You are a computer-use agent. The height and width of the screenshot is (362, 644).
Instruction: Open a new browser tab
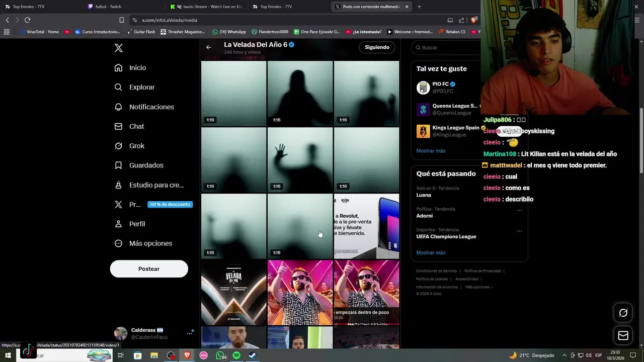tap(419, 7)
